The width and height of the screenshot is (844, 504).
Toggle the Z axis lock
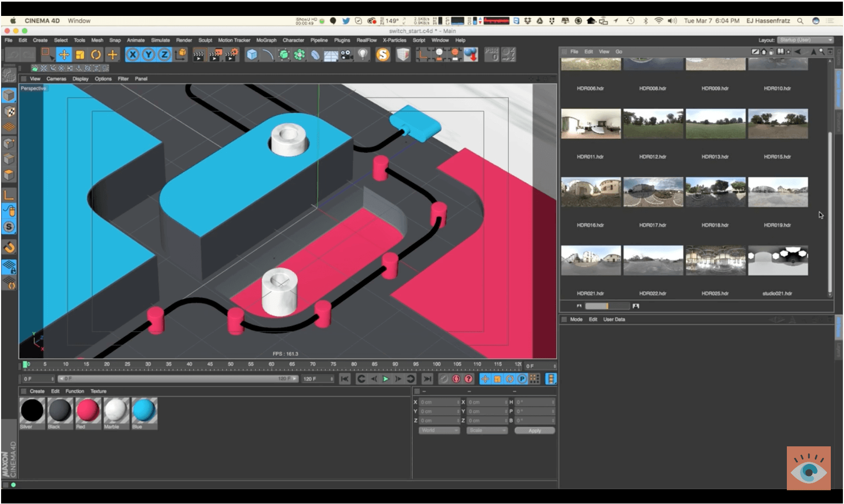164,54
